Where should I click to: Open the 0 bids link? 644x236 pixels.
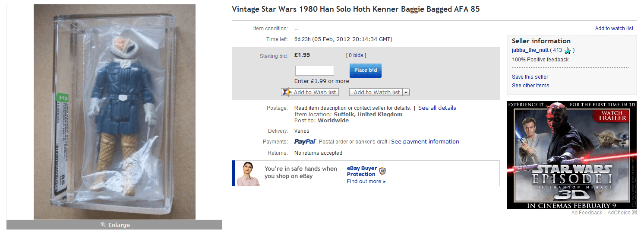[x=356, y=55]
